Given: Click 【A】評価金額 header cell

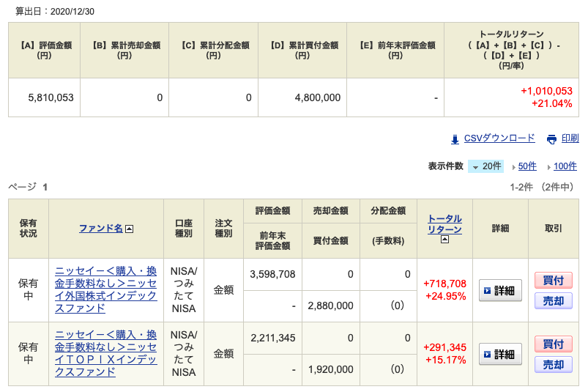Looking at the screenshot, I should (44, 51).
